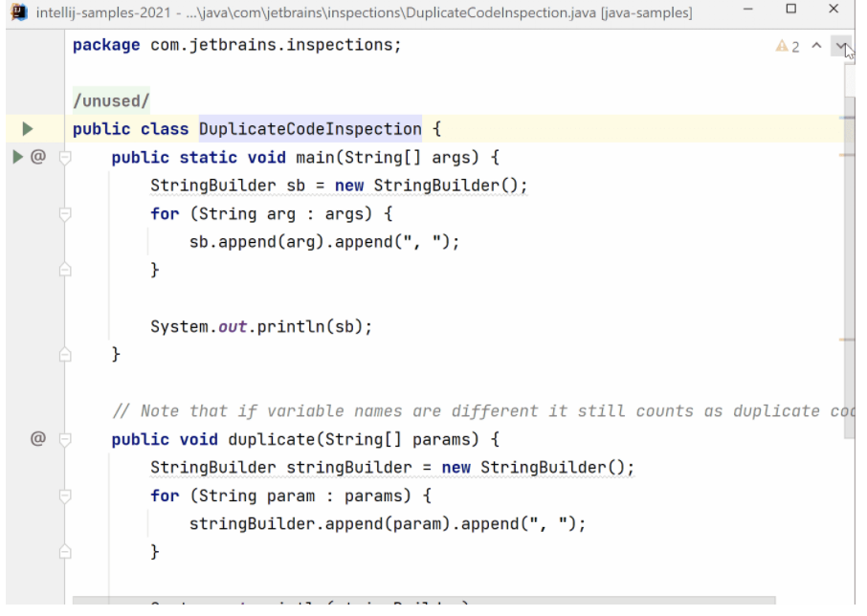
Task: Click the @ gutter icon beside main method
Action: click(38, 158)
